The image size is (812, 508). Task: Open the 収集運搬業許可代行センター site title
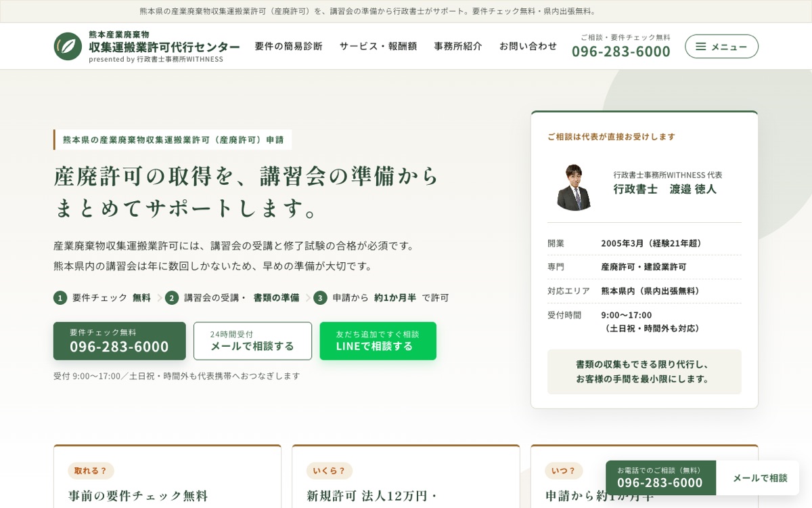coord(164,47)
